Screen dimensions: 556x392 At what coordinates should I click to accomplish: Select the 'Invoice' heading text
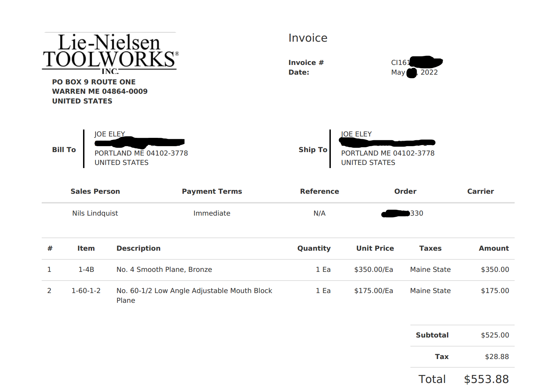point(308,38)
